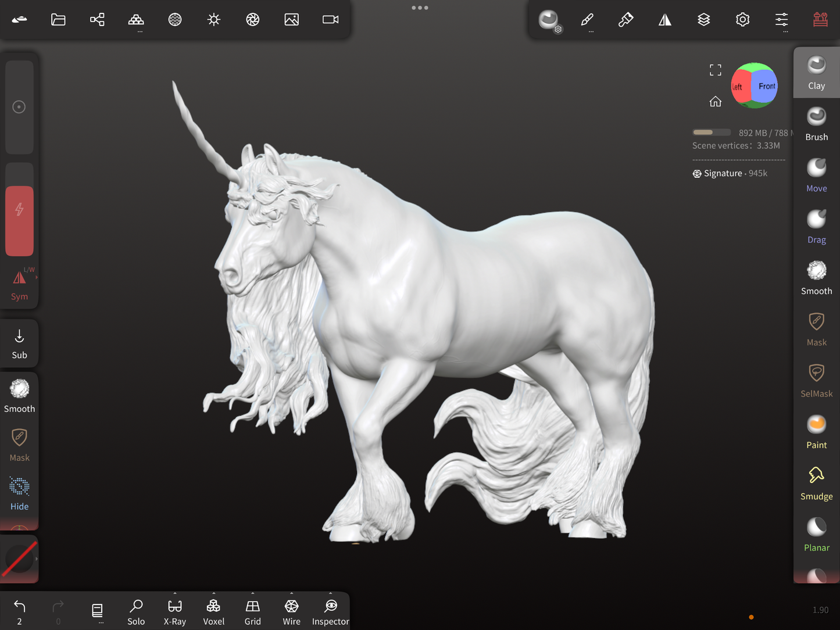840x630 pixels.
Task: Open the Layers stack menu
Action: (x=703, y=20)
